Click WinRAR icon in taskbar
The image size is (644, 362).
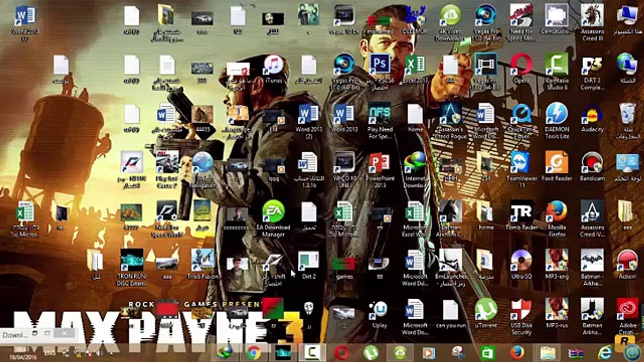(575, 352)
